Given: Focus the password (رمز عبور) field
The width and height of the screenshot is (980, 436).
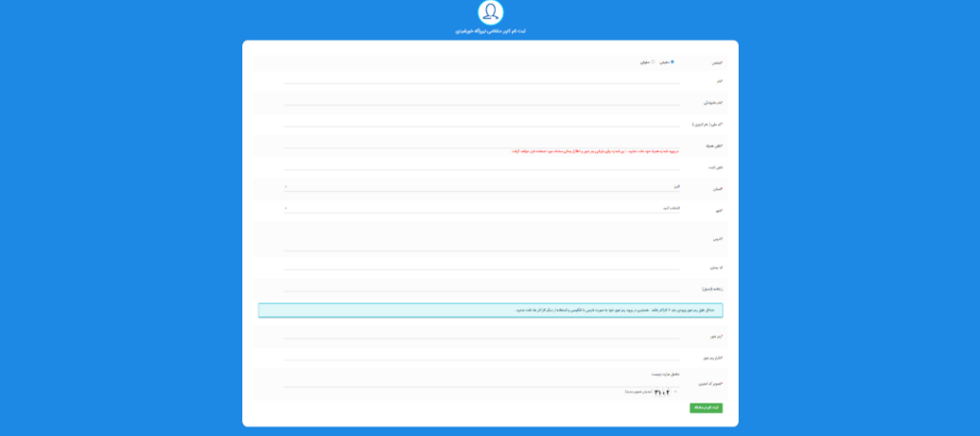Looking at the screenshot, I should (x=481, y=336).
